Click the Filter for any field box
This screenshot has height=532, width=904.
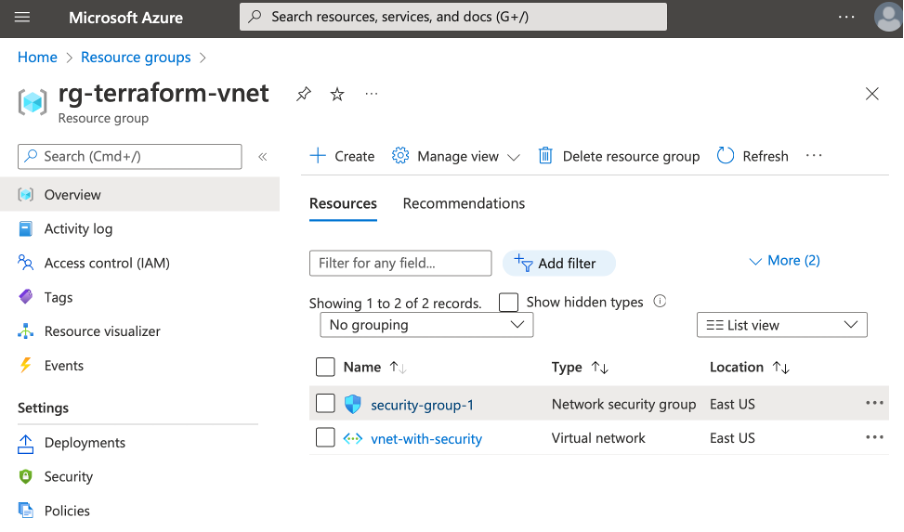[400, 263]
